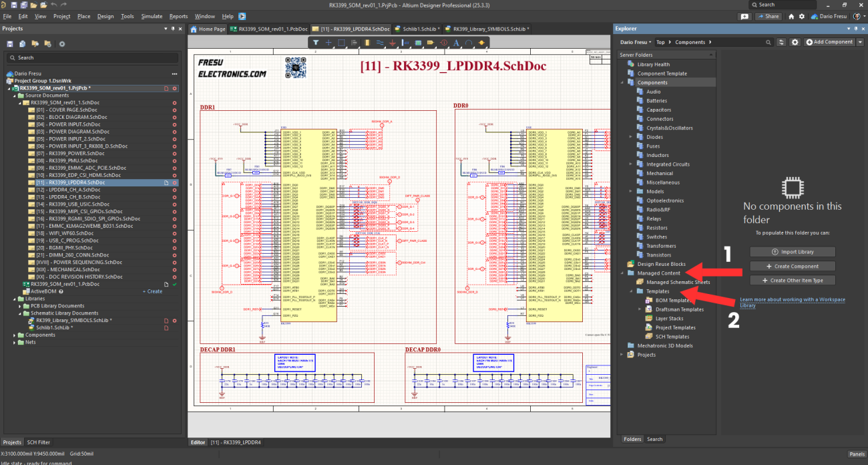The width and height of the screenshot is (868, 465).
Task: Toggle the pin on the Explorer panel header
Action: pos(856,29)
